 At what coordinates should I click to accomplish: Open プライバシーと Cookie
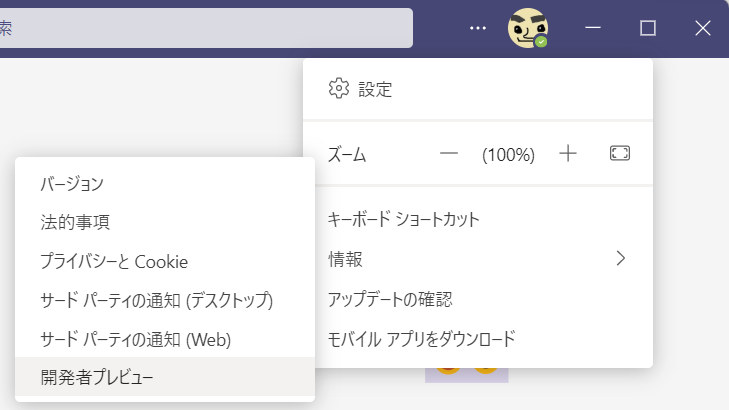[x=165, y=261]
